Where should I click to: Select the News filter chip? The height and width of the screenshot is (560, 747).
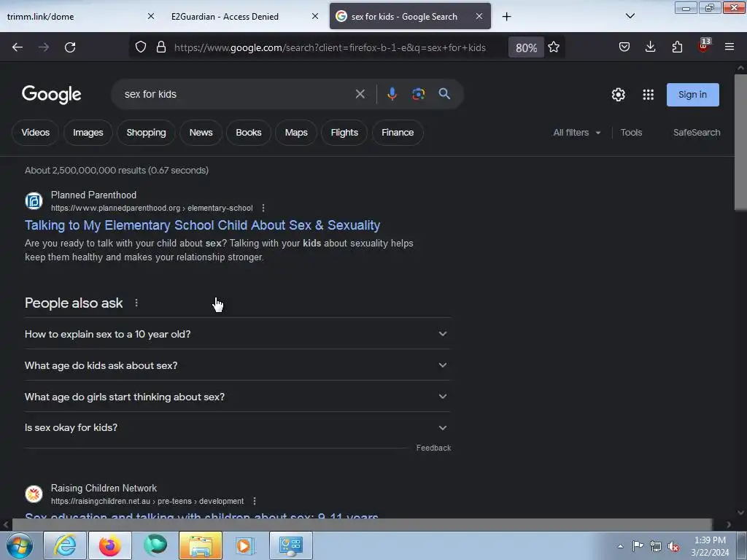click(x=201, y=133)
